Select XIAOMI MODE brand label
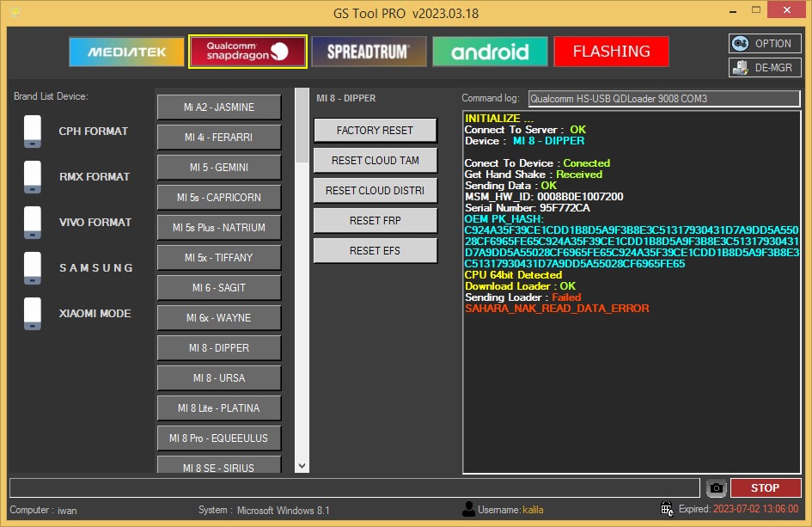The height and width of the screenshot is (527, 812). (95, 314)
